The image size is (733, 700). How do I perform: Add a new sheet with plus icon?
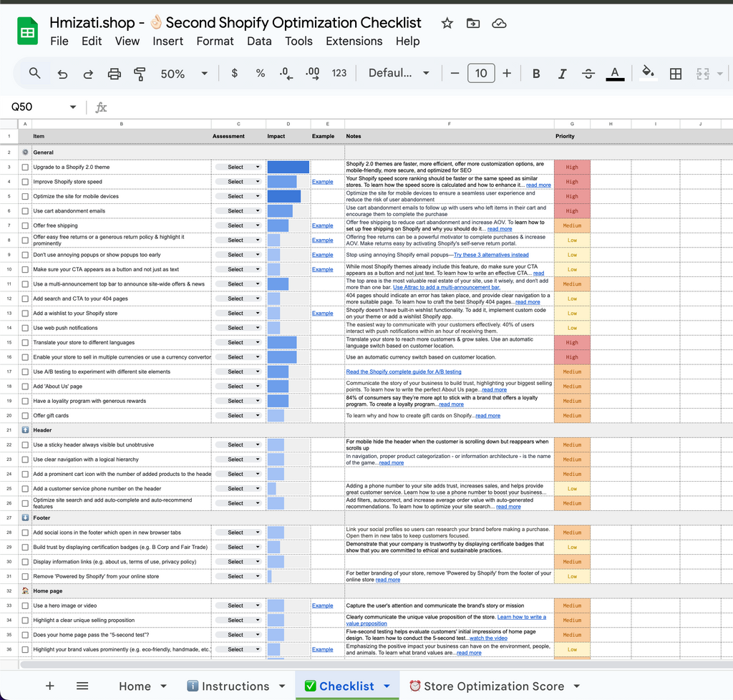pos(50,686)
